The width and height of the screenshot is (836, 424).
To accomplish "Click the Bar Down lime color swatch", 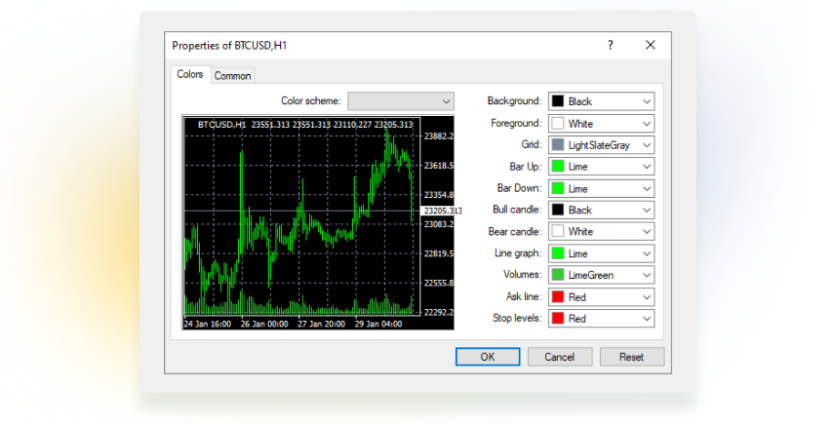I will [557, 188].
